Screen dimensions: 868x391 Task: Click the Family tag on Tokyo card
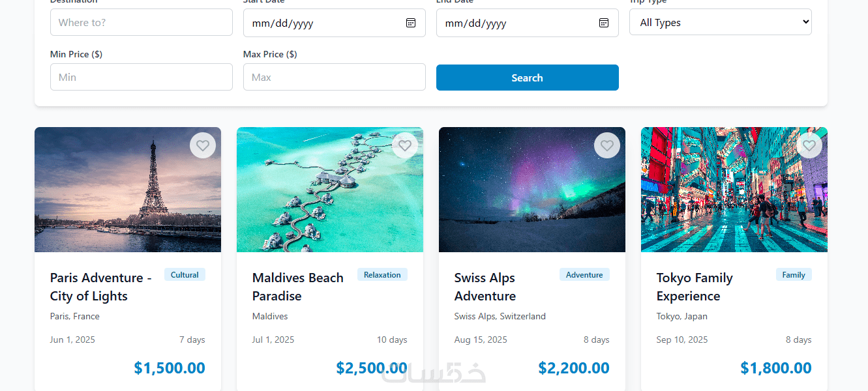pos(794,275)
